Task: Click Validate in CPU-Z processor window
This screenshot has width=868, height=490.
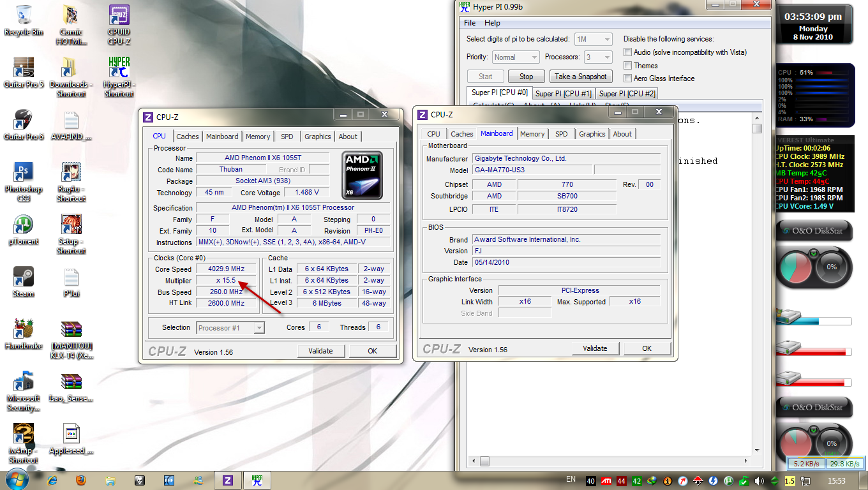Action: point(320,350)
